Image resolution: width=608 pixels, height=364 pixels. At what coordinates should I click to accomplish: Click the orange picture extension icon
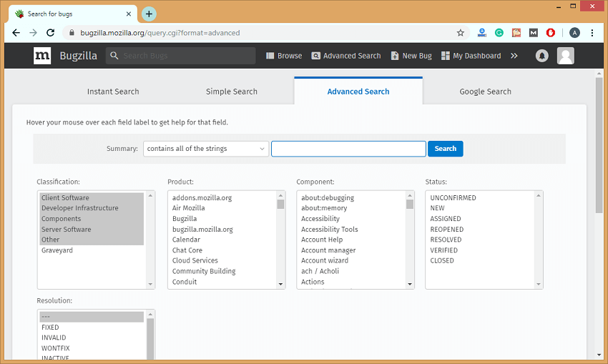[516, 33]
